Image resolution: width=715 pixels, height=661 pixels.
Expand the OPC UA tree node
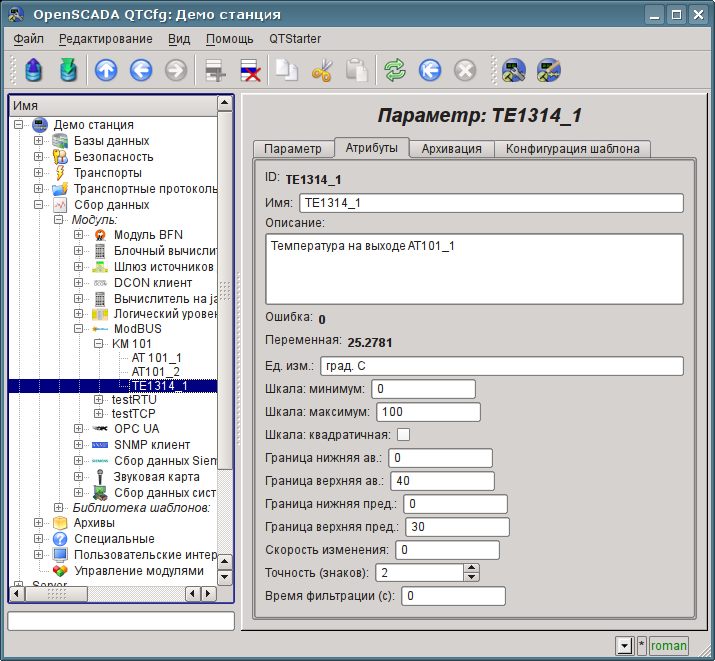79,429
